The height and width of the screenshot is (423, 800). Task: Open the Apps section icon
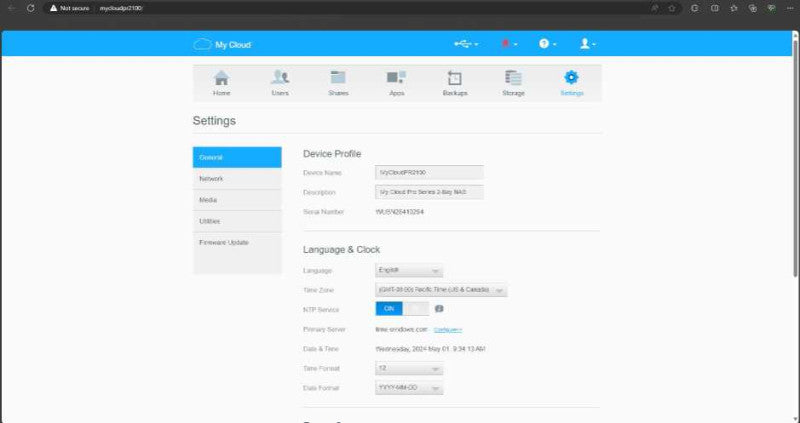(396, 78)
